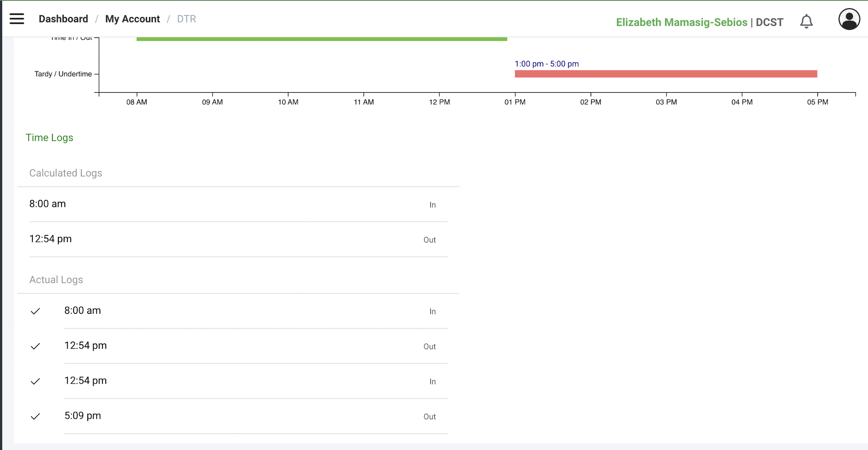Click the red Tardy/Undertime bar

tap(666, 74)
